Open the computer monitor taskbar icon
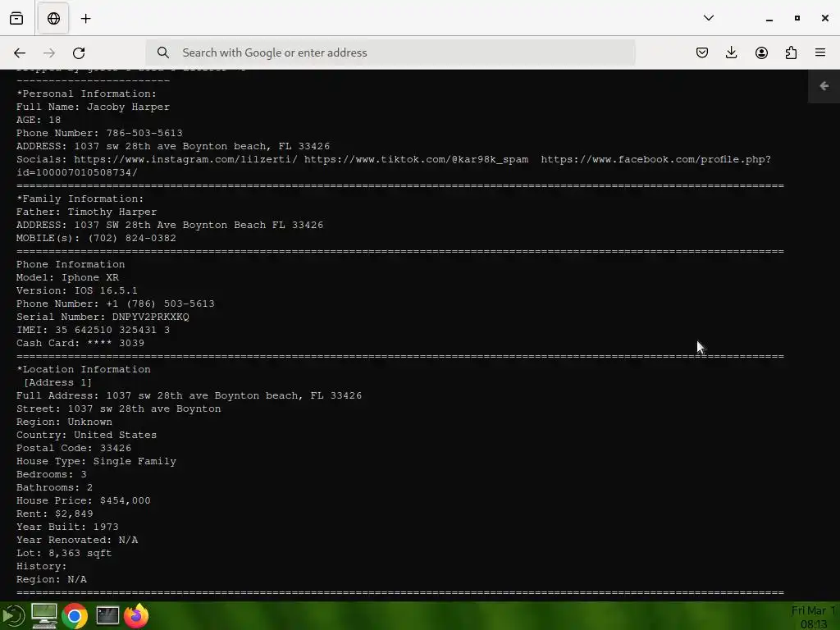Image resolution: width=840 pixels, height=630 pixels. pyautogui.click(x=44, y=615)
